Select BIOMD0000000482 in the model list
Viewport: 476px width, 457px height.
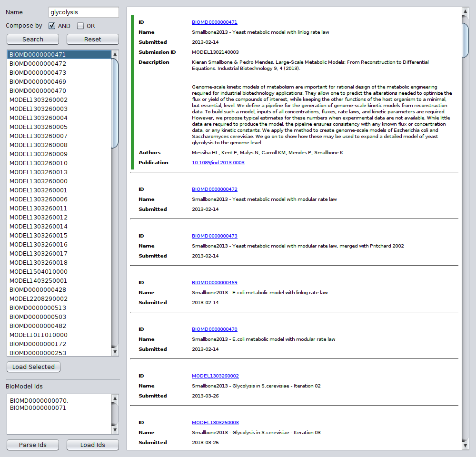(x=59, y=326)
